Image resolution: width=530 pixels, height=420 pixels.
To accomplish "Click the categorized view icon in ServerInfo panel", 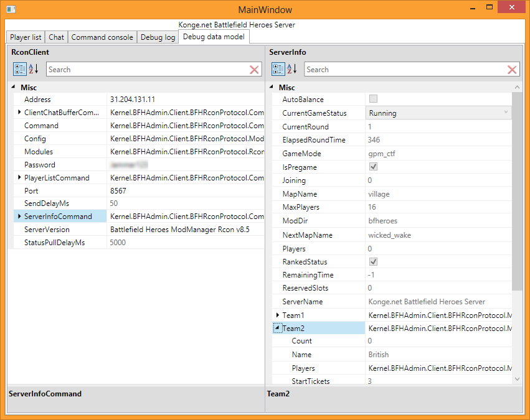I will [278, 69].
